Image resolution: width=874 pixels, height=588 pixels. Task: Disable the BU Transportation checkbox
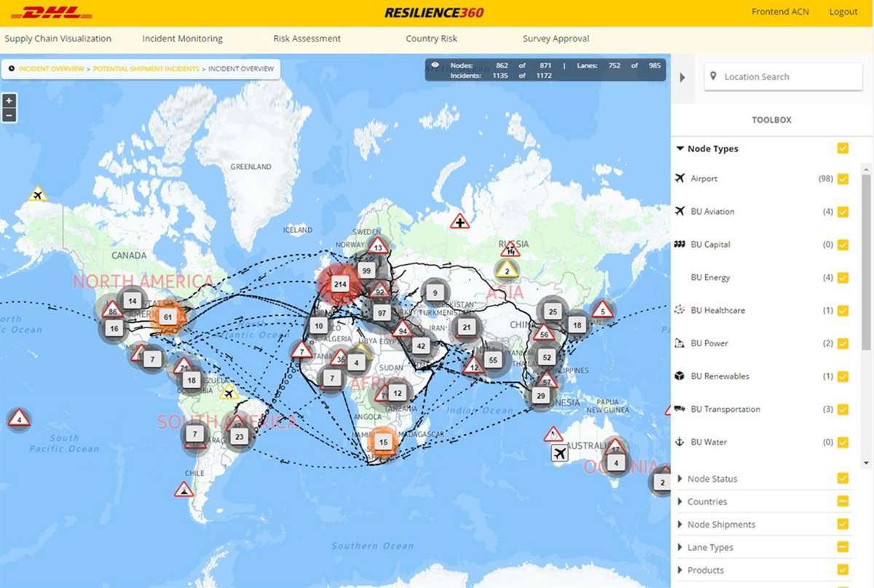point(843,410)
